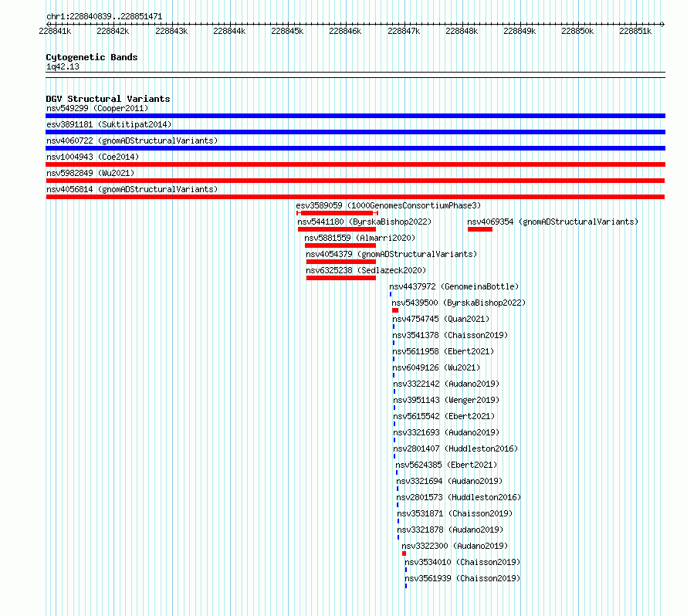Click esv3589059 (1000GenomesConsortiumPhase3) label
Viewport: 687px width, 616px height.
pyautogui.click(x=388, y=205)
